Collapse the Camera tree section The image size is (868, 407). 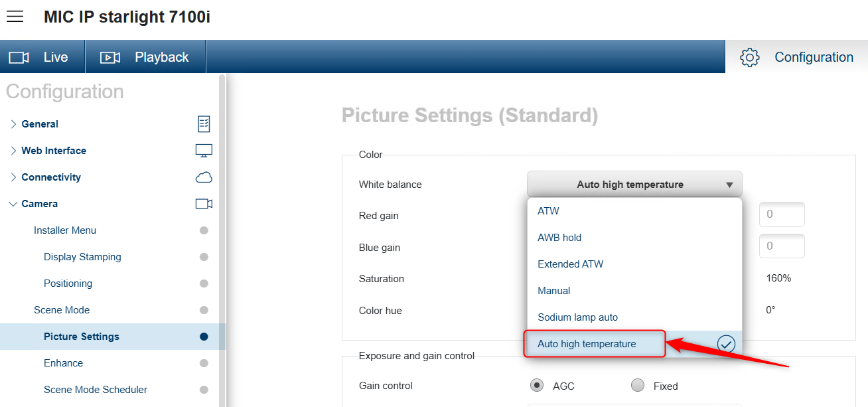pos(13,204)
